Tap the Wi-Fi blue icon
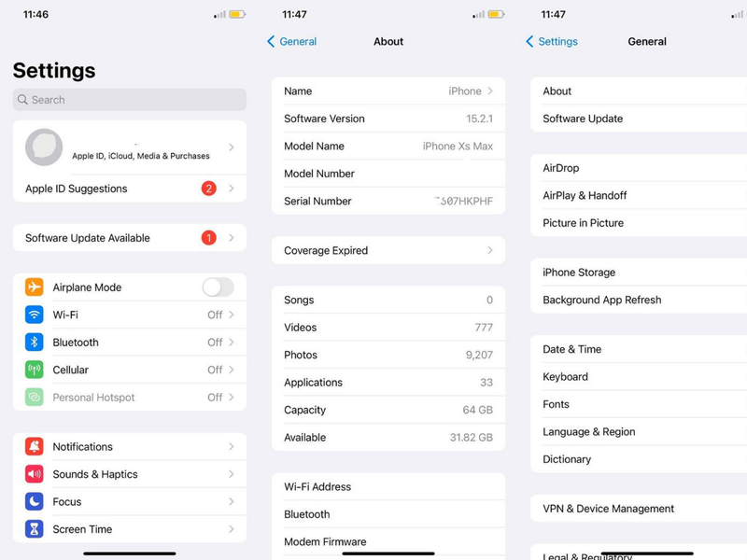The width and height of the screenshot is (747, 560). tap(35, 315)
